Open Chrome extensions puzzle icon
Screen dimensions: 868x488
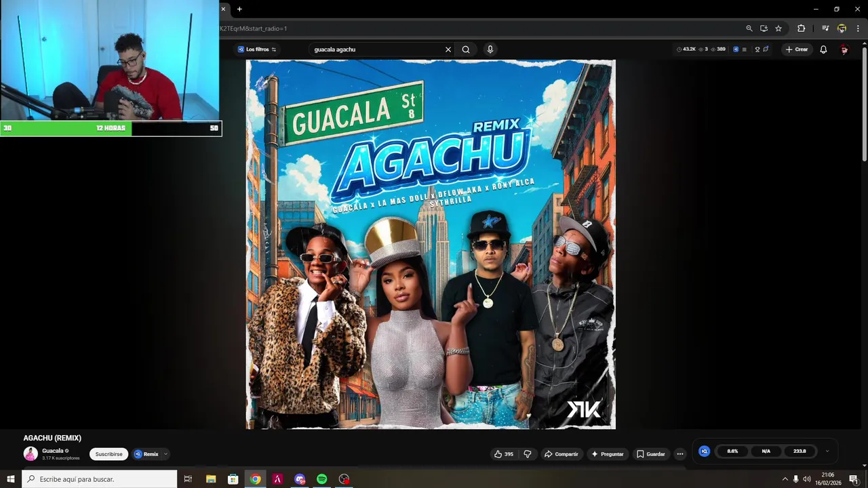click(802, 28)
